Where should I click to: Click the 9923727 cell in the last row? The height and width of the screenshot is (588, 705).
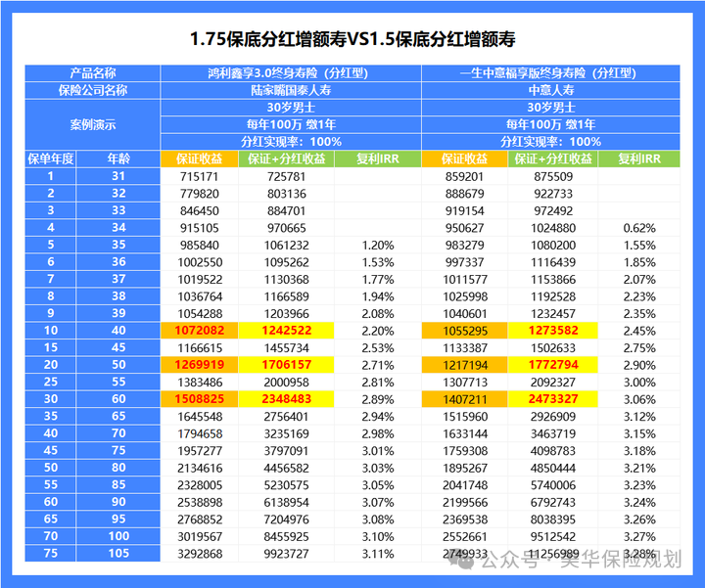(285, 553)
